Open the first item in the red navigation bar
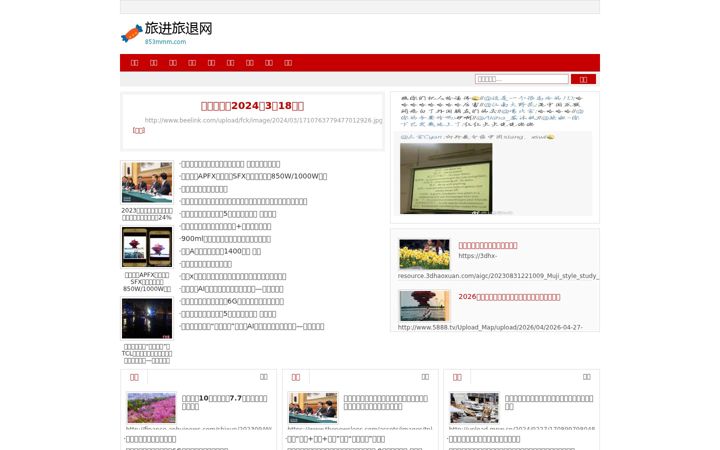The width and height of the screenshot is (720, 450). 135,63
